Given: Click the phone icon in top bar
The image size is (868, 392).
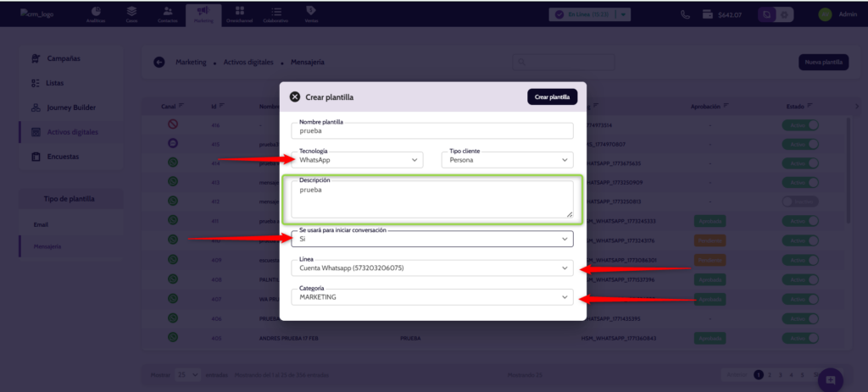Looking at the screenshot, I should coord(685,14).
